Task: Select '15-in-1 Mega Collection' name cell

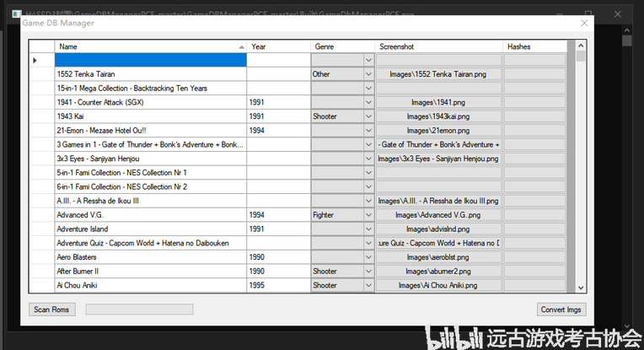Action: point(150,89)
